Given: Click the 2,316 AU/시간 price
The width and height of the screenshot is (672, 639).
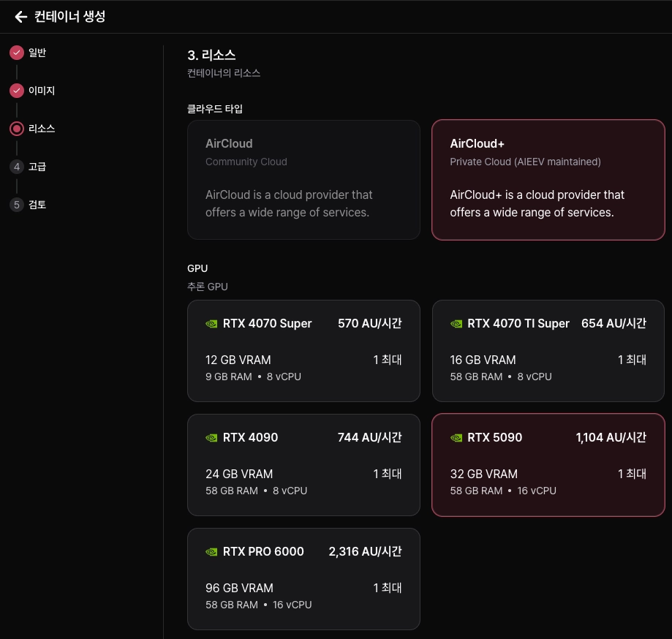Looking at the screenshot, I should [x=365, y=551].
